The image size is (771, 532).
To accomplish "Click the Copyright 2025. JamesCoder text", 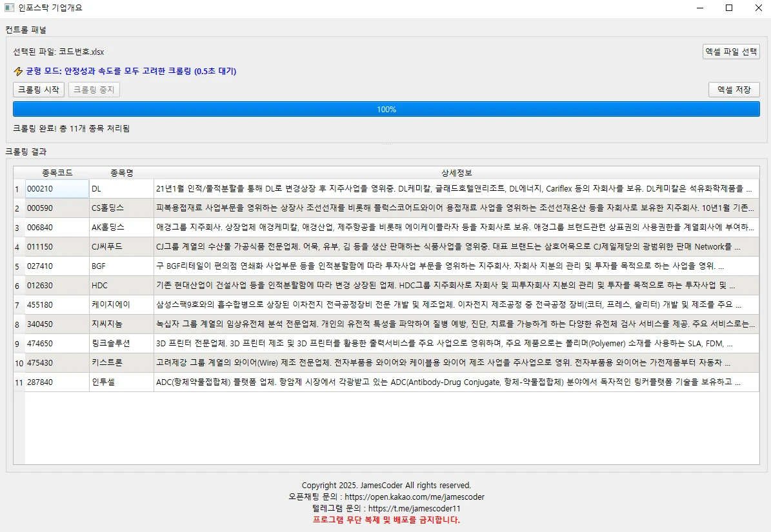I will (x=386, y=486).
